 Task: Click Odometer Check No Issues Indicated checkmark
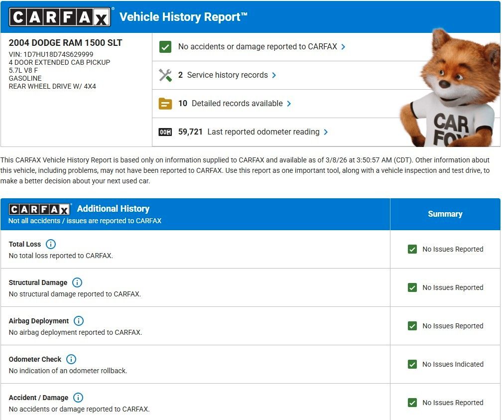pos(412,364)
